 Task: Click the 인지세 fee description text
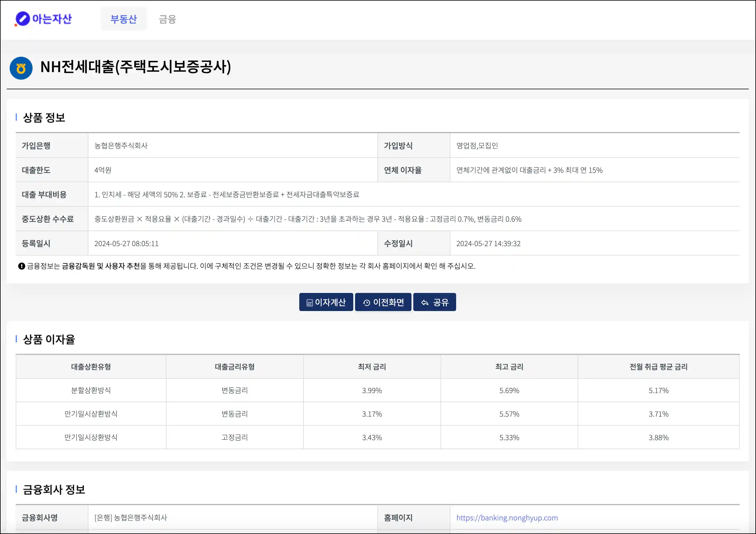coord(227,194)
